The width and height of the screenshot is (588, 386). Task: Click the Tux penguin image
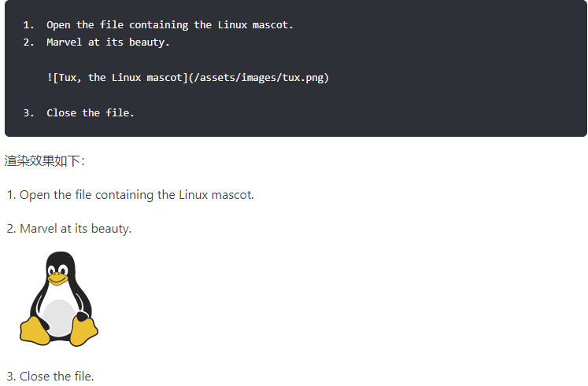tap(59, 299)
